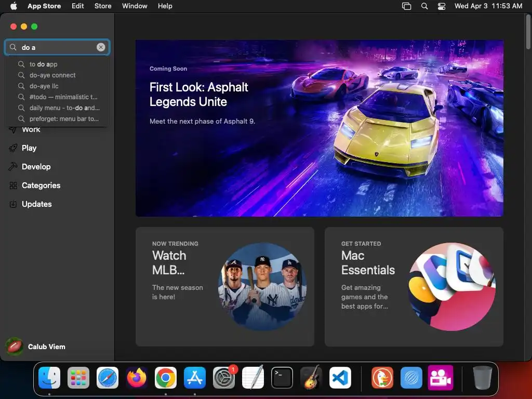Click the Updates download icon

click(x=13, y=204)
